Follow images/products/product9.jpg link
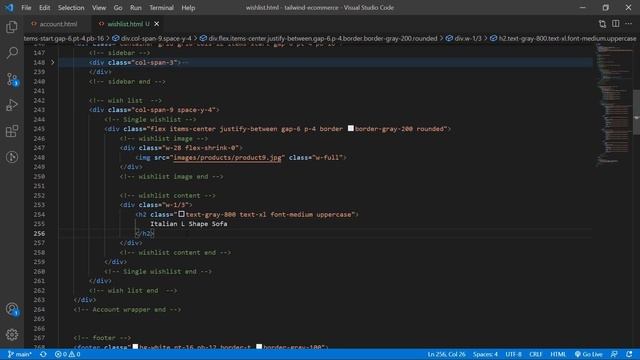The height and width of the screenshot is (360, 640). coord(227,157)
